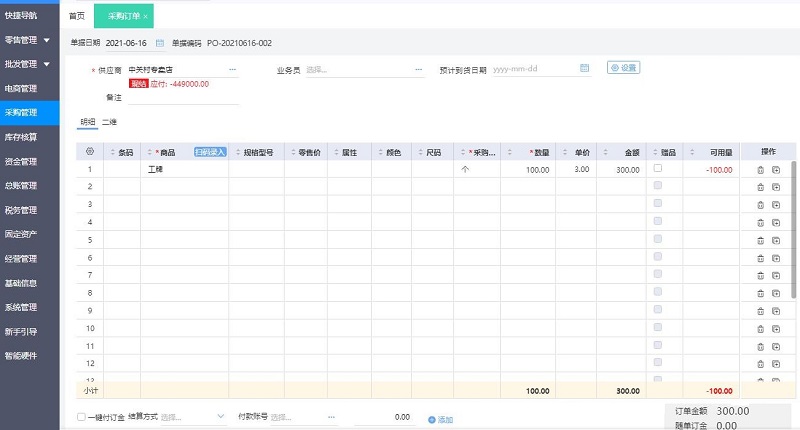Insert a row using row 10's add icon
Viewport: 800px width, 430px height.
[776, 329]
